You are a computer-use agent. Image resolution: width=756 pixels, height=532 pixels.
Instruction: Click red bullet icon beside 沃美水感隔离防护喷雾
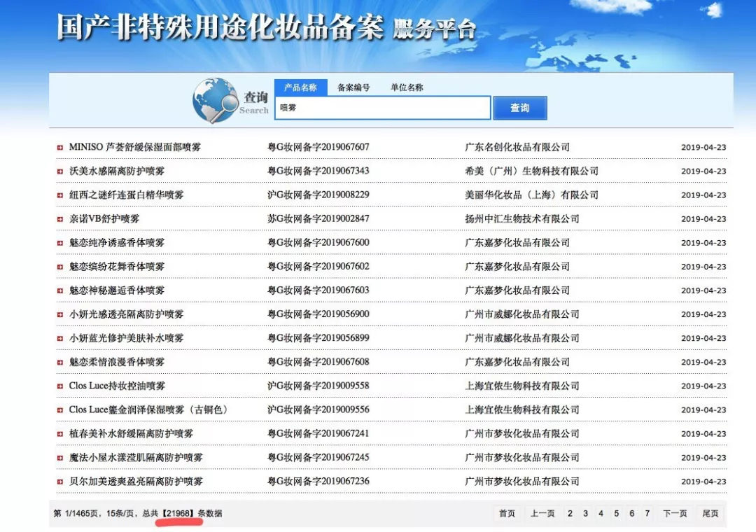pos(59,171)
